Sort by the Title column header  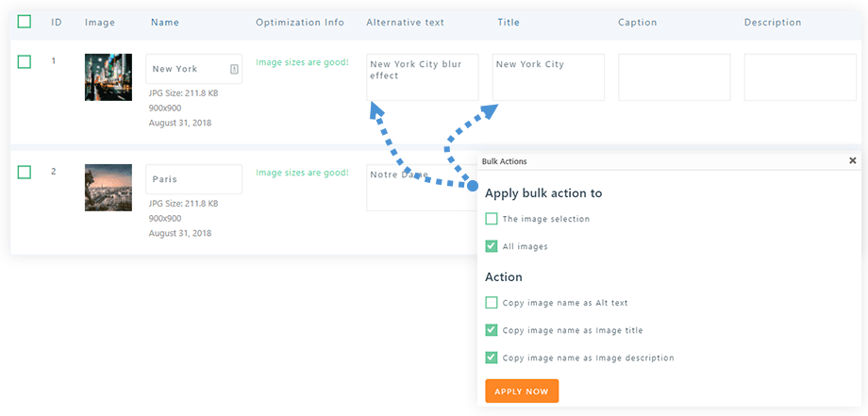pyautogui.click(x=509, y=23)
